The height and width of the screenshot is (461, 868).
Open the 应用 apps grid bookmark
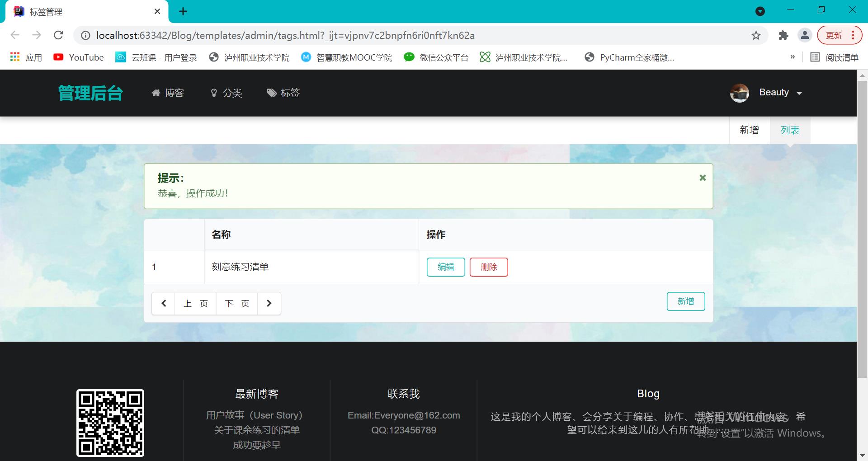pos(26,57)
